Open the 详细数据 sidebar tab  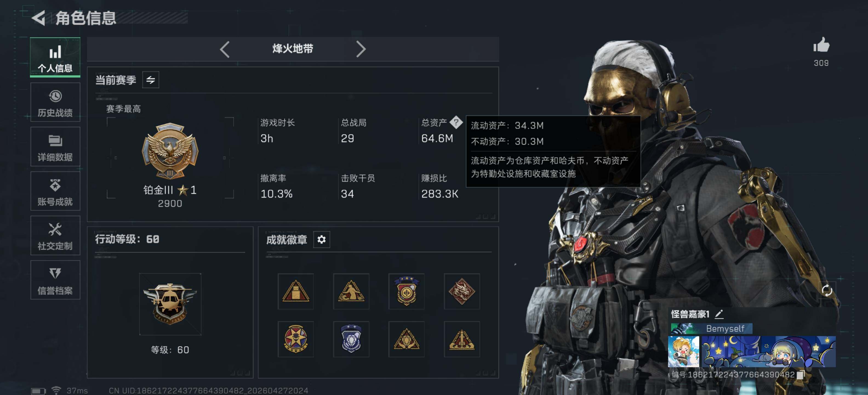55,147
